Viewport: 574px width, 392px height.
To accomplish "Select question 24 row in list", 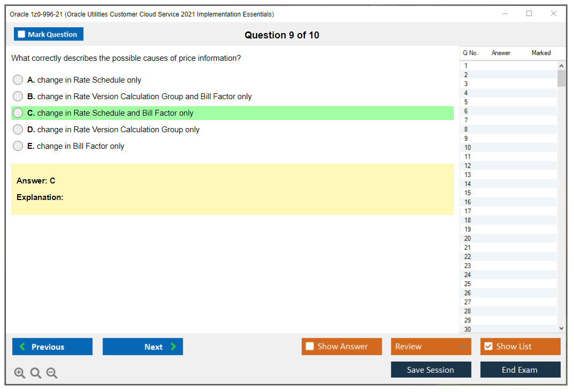I will [468, 275].
